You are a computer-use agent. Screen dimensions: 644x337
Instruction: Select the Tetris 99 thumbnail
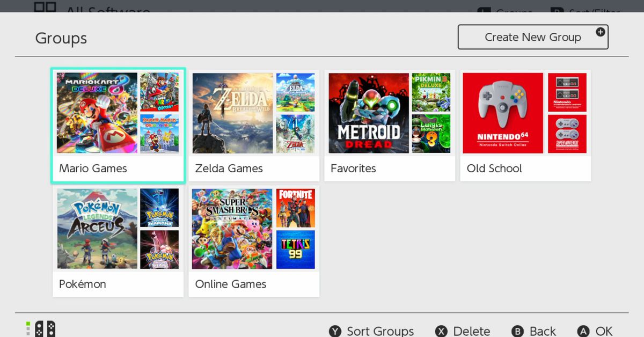coord(296,250)
